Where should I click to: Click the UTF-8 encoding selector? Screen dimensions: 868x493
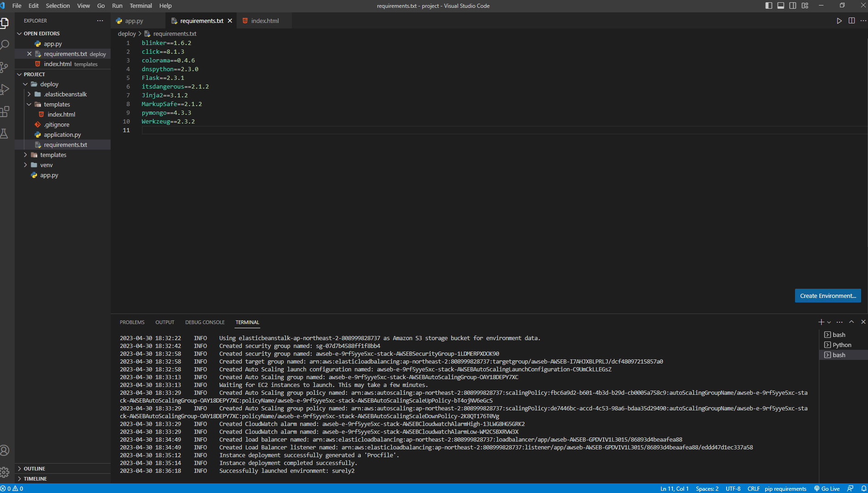click(x=733, y=488)
